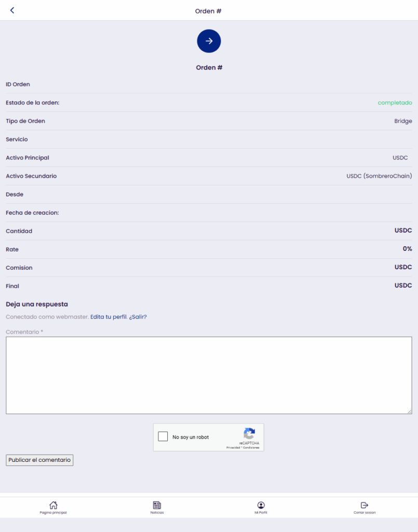418x532 pixels.
Task: Select the Pagina principal tab label
Action: 53,513
